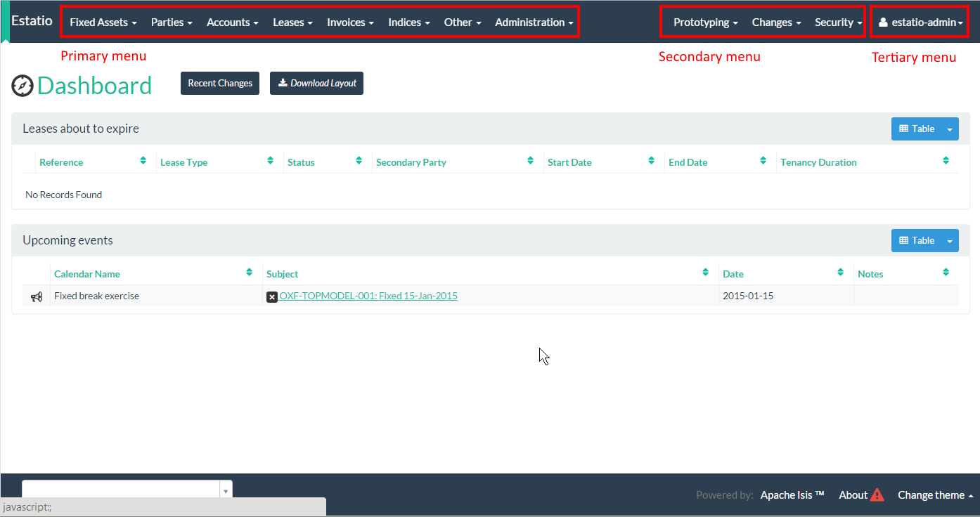Expand the Table view dropdown for Leases
980x517 pixels.
click(950, 129)
